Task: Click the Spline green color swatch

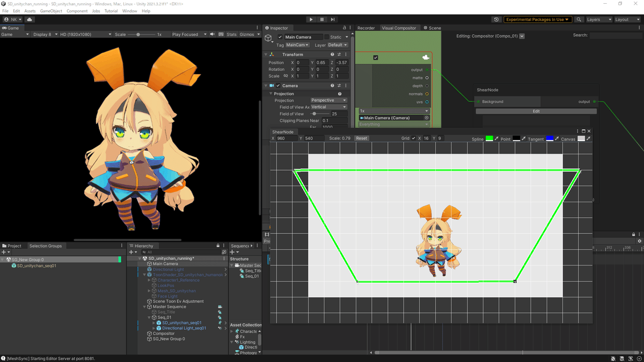Action: coord(489,138)
